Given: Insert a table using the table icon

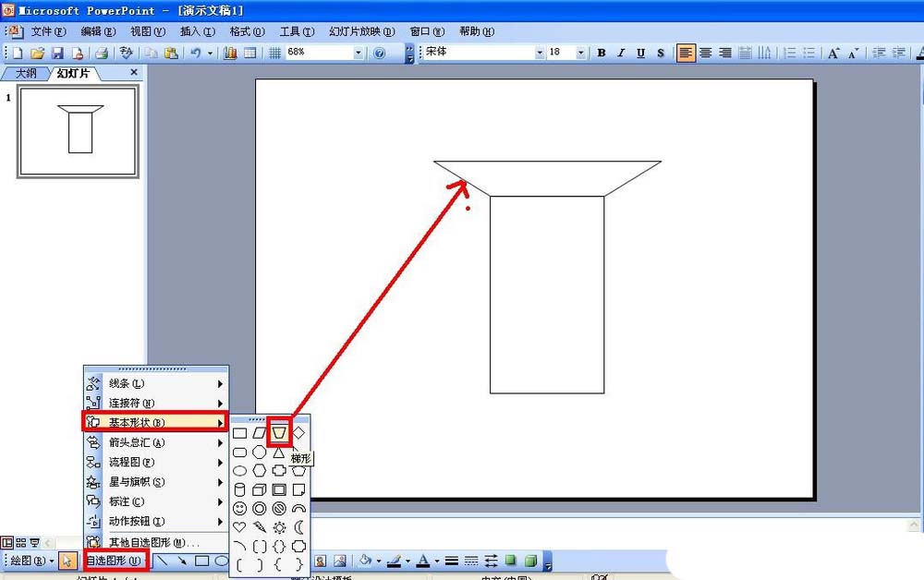Looking at the screenshot, I should coord(250,53).
